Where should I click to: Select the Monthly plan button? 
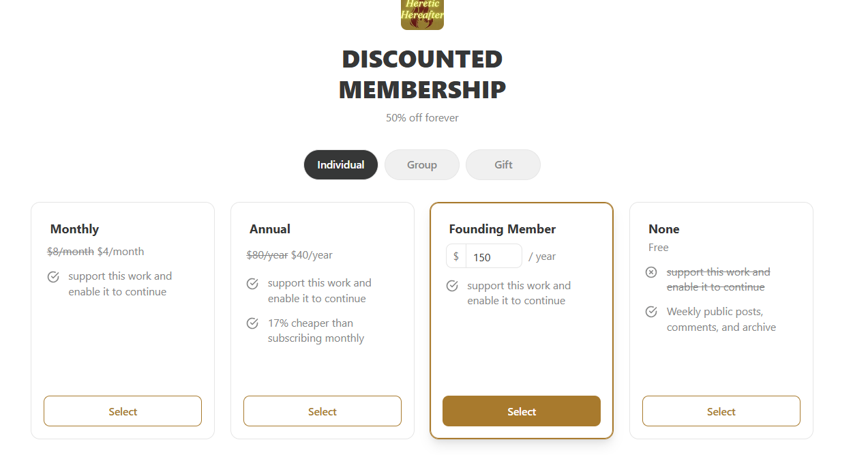pos(123,411)
